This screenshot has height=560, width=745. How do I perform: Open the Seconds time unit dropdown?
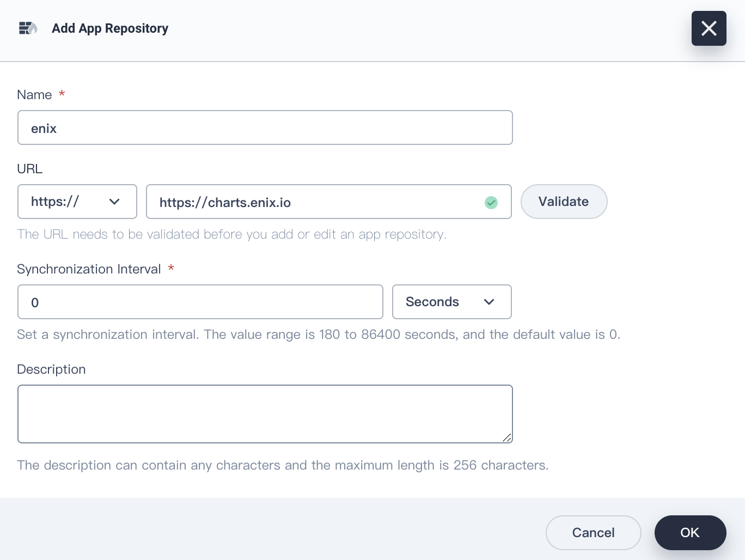pos(451,302)
